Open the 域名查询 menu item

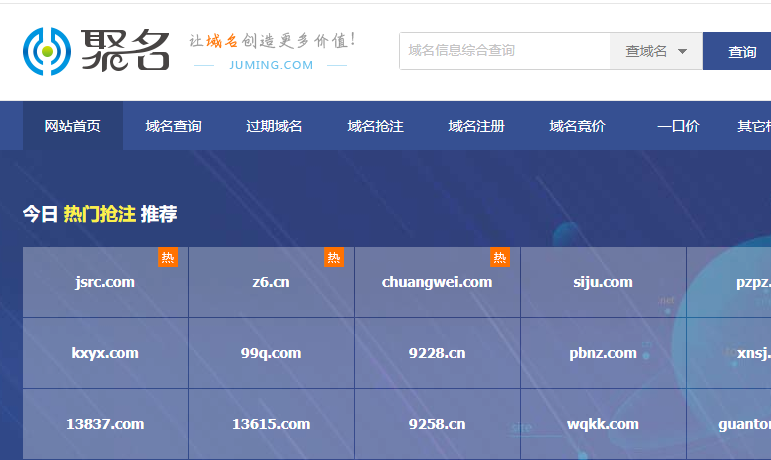pos(173,126)
